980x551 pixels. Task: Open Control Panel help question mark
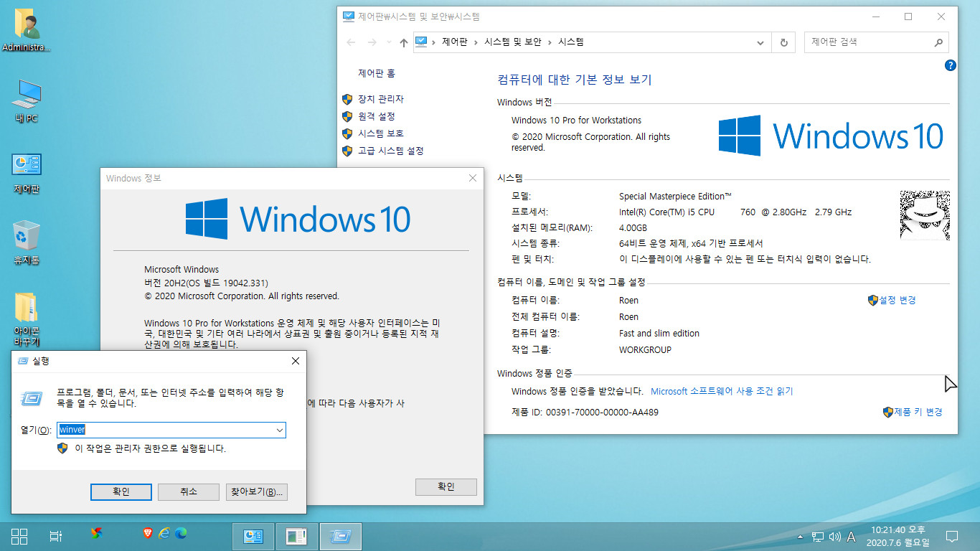(x=951, y=65)
